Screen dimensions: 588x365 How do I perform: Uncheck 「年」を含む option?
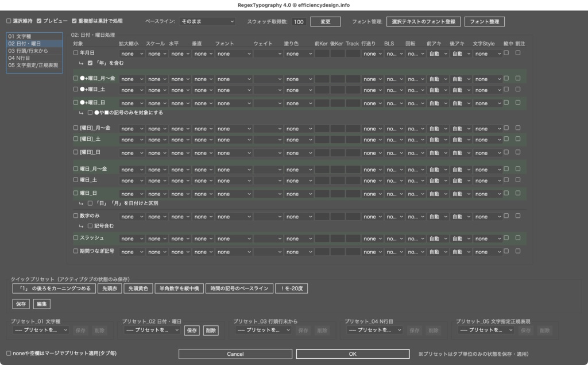tap(90, 63)
